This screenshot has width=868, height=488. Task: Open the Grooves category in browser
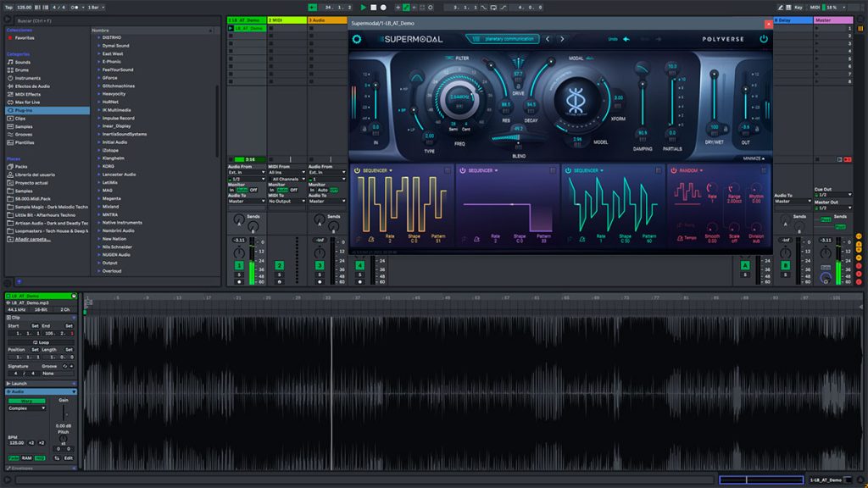tap(23, 135)
